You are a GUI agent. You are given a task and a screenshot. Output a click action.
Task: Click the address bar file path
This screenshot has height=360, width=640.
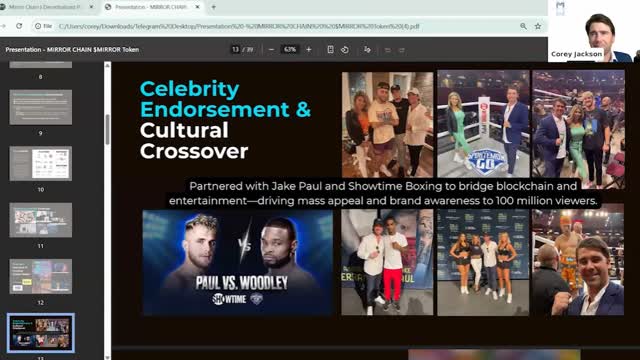[239, 26]
